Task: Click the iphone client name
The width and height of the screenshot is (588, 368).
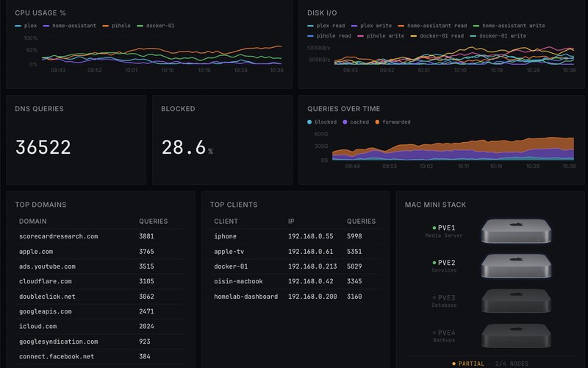Action: 226,236
